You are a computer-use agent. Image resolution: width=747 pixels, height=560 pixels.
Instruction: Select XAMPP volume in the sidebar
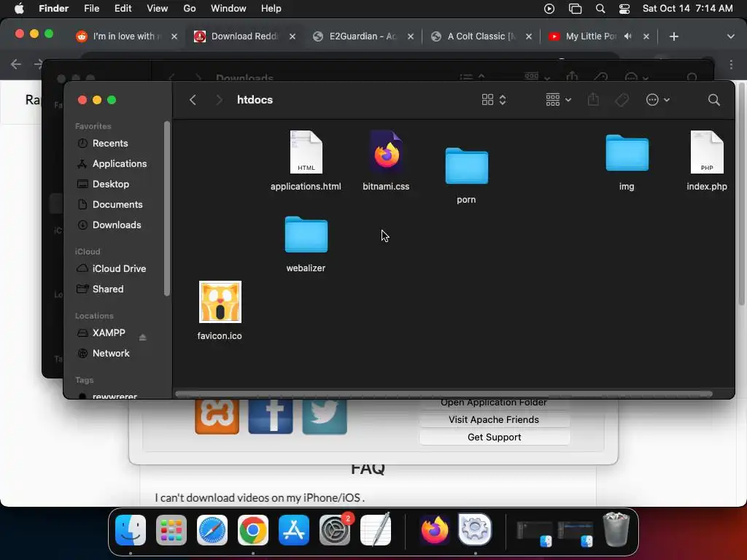(x=109, y=332)
